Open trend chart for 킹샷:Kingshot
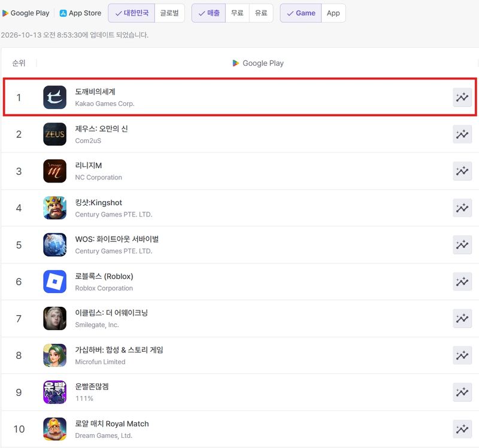 coord(462,208)
